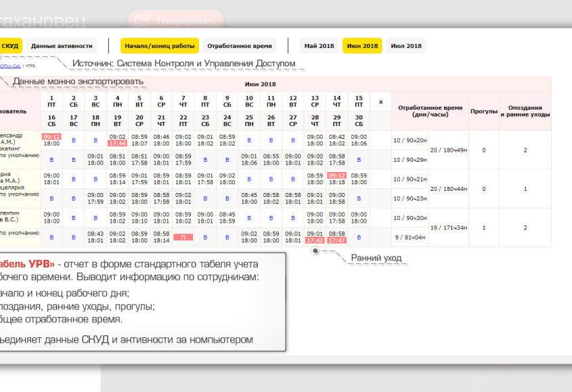The width and height of the screenshot is (572, 392).
Task: Select the highlighted 17:42 departure cell
Action: [x=315, y=240]
